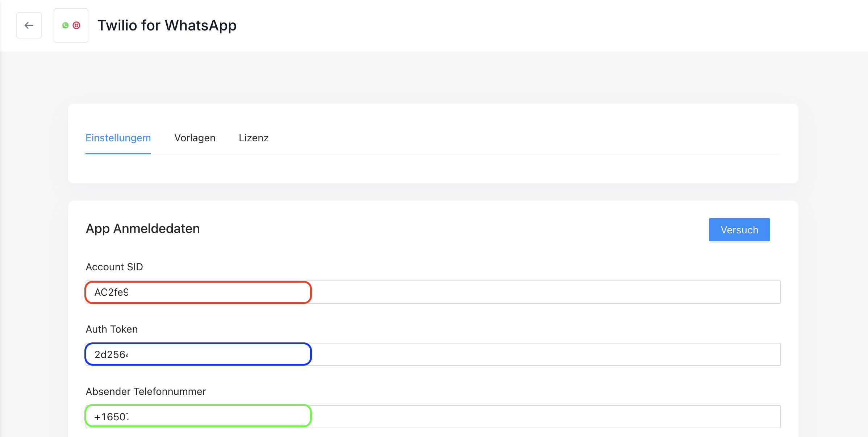Open the Lizenz tab
This screenshot has height=437, width=868.
coord(254,138)
